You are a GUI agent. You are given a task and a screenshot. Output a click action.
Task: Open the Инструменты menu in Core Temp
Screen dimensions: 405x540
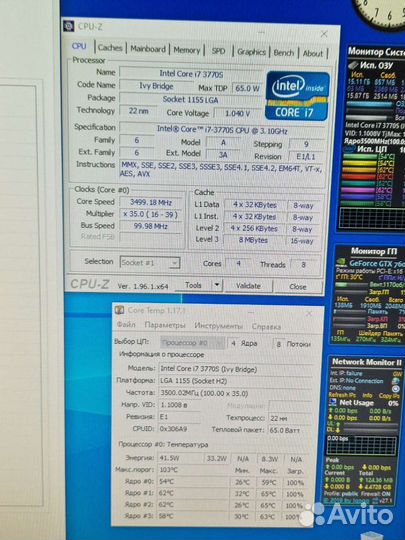point(218,326)
